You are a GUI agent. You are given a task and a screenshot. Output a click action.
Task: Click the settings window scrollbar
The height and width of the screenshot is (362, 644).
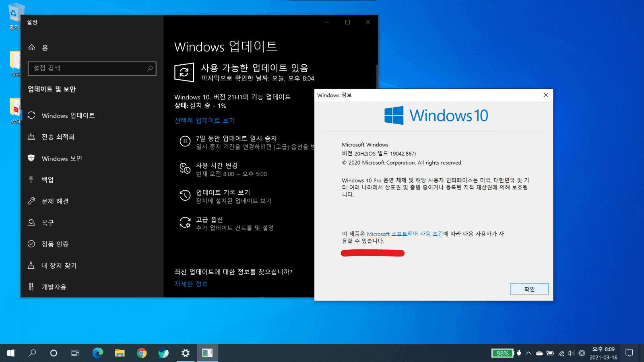tap(377, 76)
